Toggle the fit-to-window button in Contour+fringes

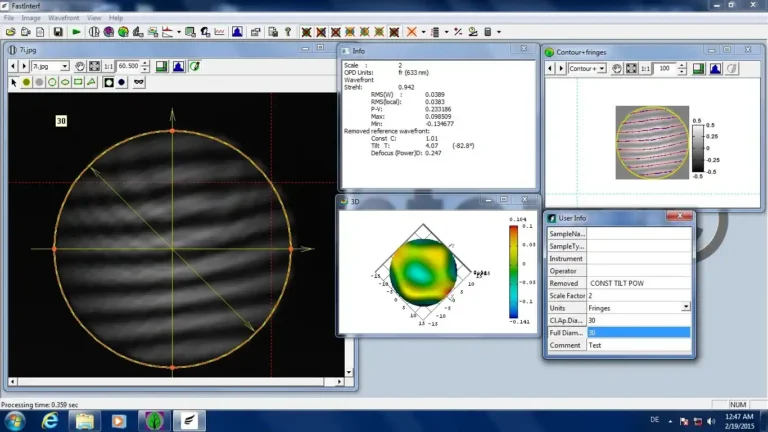(x=632, y=69)
